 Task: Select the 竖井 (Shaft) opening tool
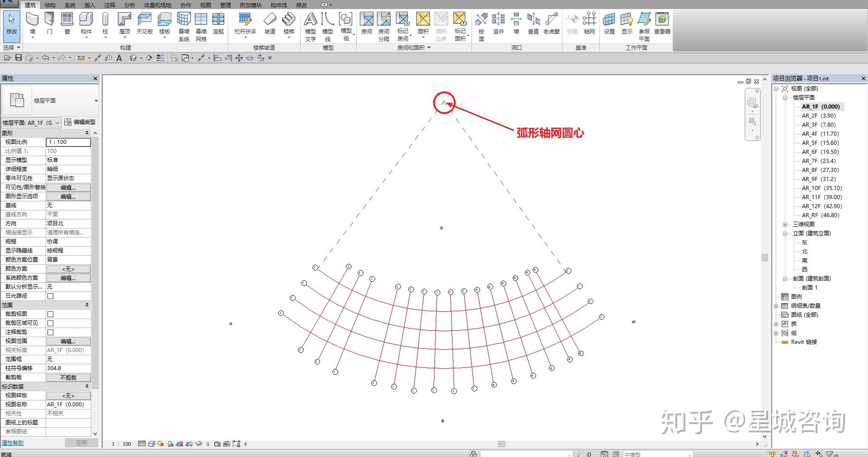pos(499,24)
